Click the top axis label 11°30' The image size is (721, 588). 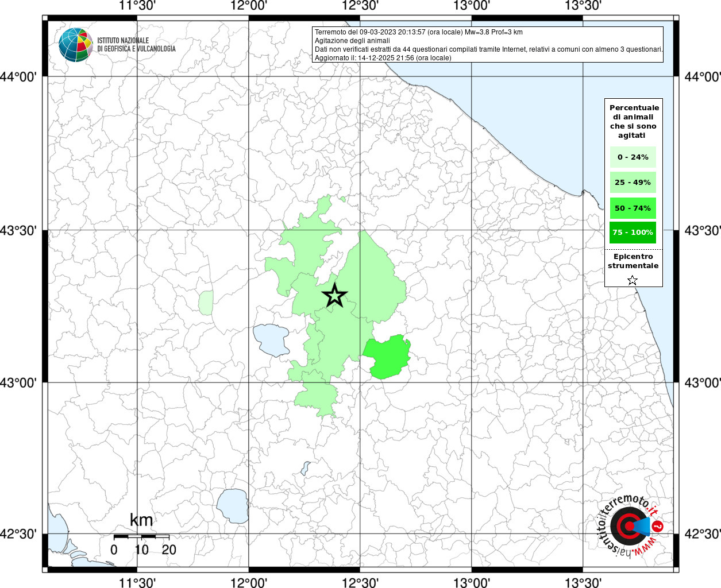(137, 6)
